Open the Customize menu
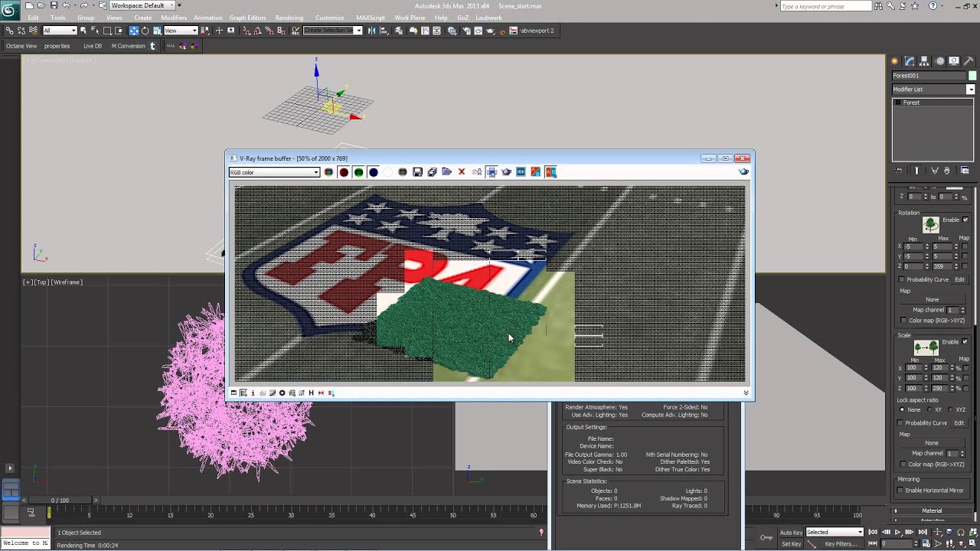 pos(330,18)
